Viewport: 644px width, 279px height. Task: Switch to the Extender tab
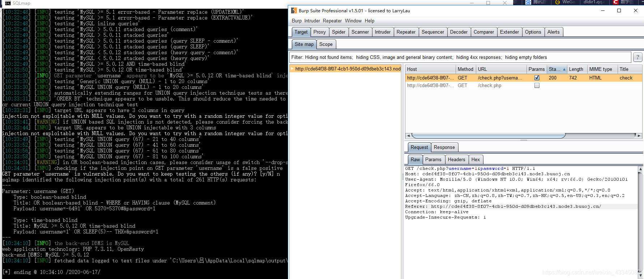click(509, 32)
